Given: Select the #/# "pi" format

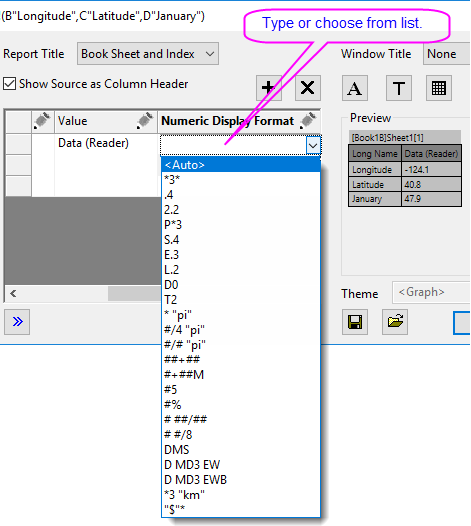Looking at the screenshot, I should click(241, 345).
